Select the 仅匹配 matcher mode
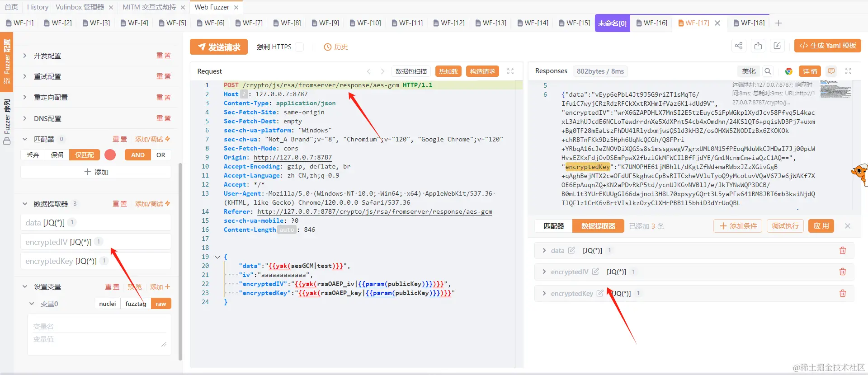 (85, 155)
